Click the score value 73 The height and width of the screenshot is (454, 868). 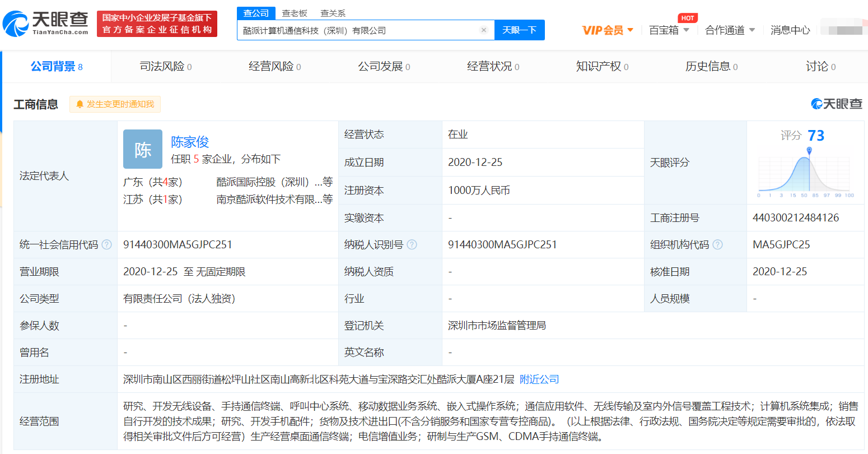[816, 136]
